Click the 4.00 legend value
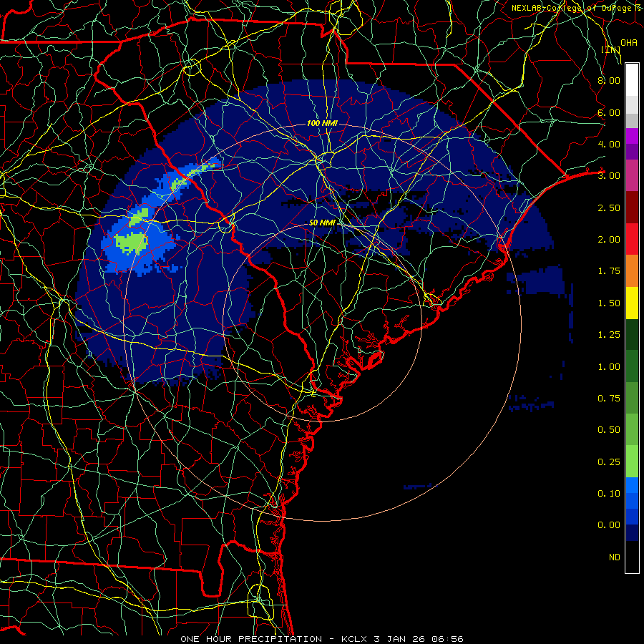Screen dimensions: 644x644 point(609,144)
